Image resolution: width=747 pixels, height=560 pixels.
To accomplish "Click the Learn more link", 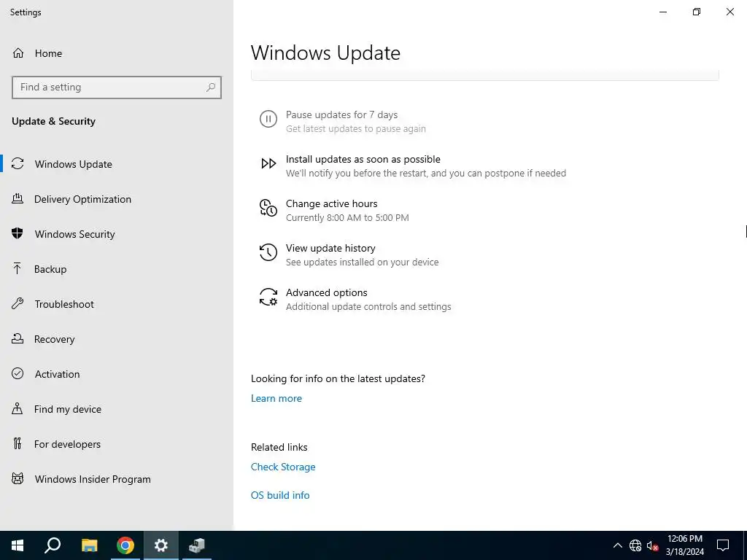I will coord(276,398).
